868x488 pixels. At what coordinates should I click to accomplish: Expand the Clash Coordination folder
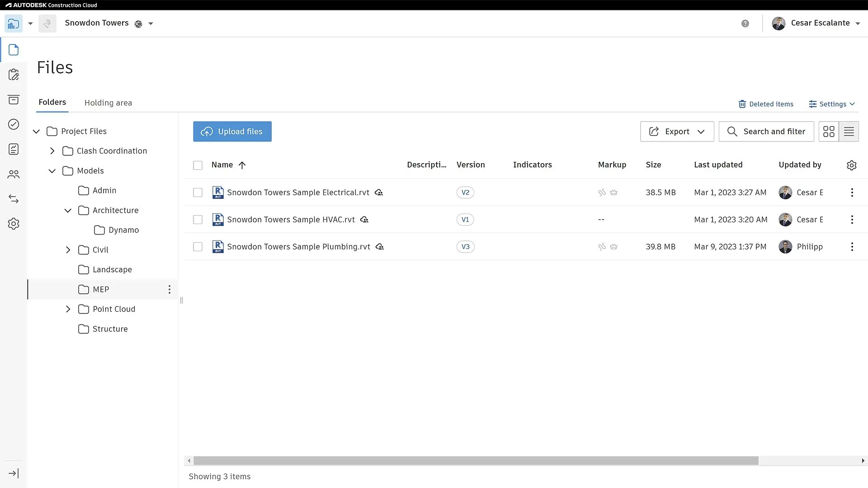52,151
